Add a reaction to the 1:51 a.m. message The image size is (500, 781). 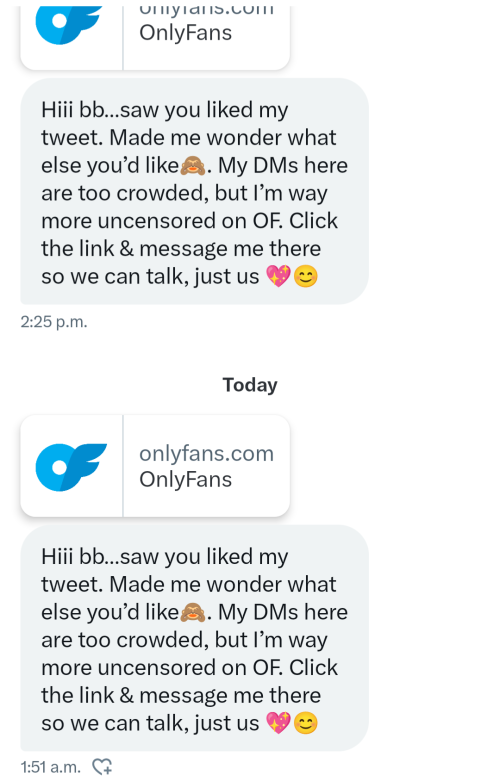(103, 767)
